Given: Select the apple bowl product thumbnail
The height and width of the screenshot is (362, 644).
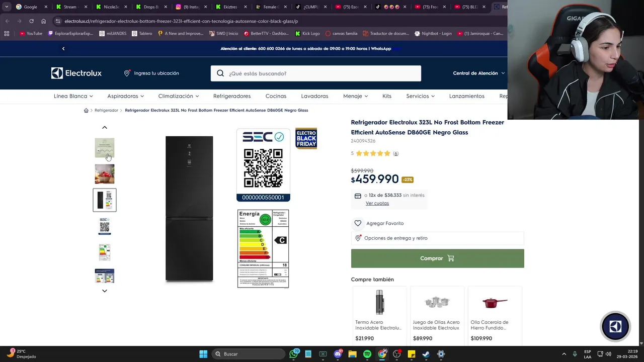Looking at the screenshot, I should [x=105, y=174].
